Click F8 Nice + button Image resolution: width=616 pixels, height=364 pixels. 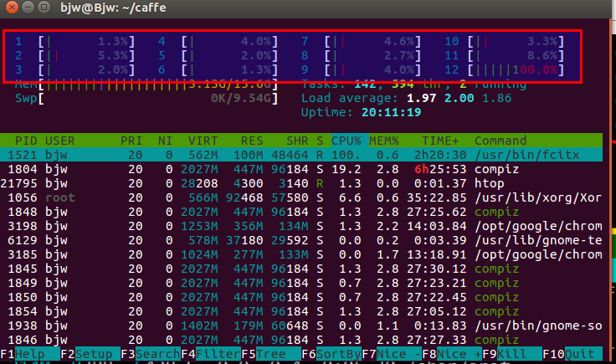click(452, 354)
